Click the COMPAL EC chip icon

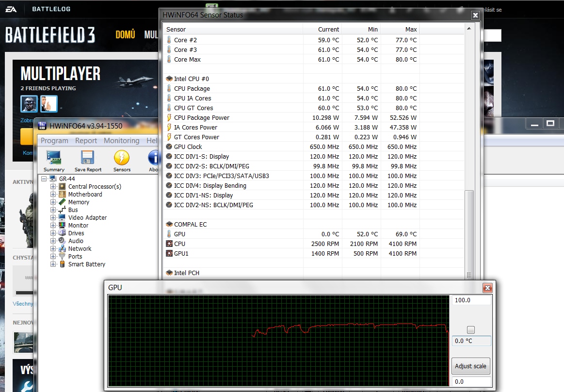point(169,224)
